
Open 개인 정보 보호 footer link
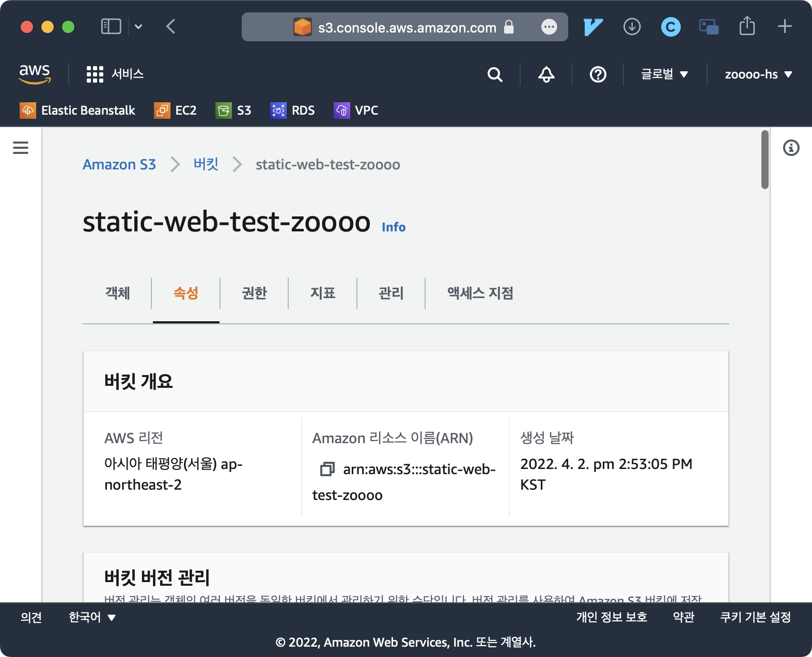(x=612, y=617)
